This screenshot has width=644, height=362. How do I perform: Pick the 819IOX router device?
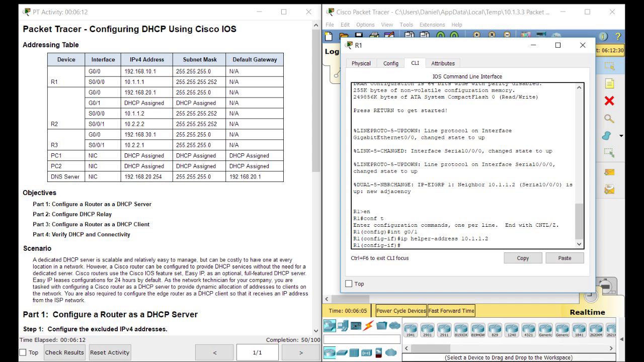461,330
